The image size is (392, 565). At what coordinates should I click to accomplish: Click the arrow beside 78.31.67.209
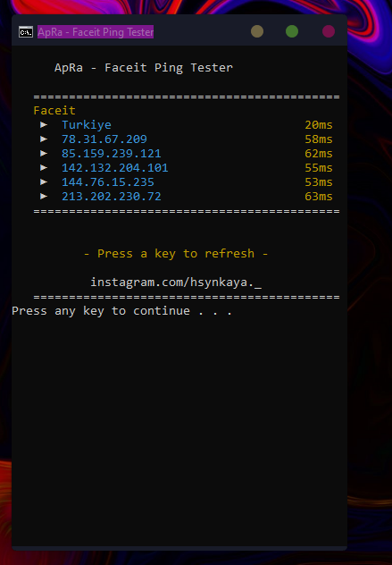[44, 139]
